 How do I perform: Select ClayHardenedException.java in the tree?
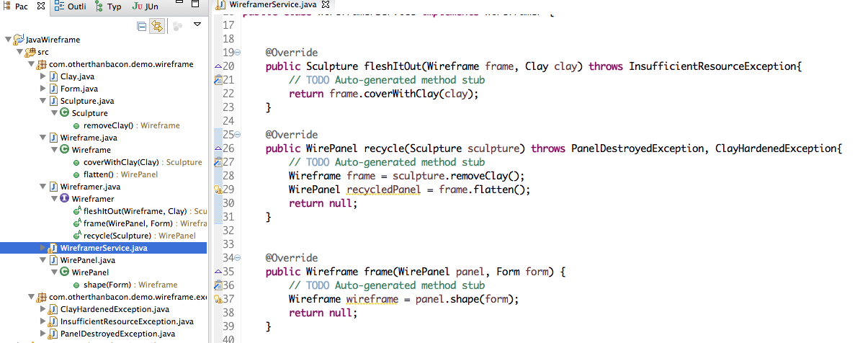[x=115, y=309]
